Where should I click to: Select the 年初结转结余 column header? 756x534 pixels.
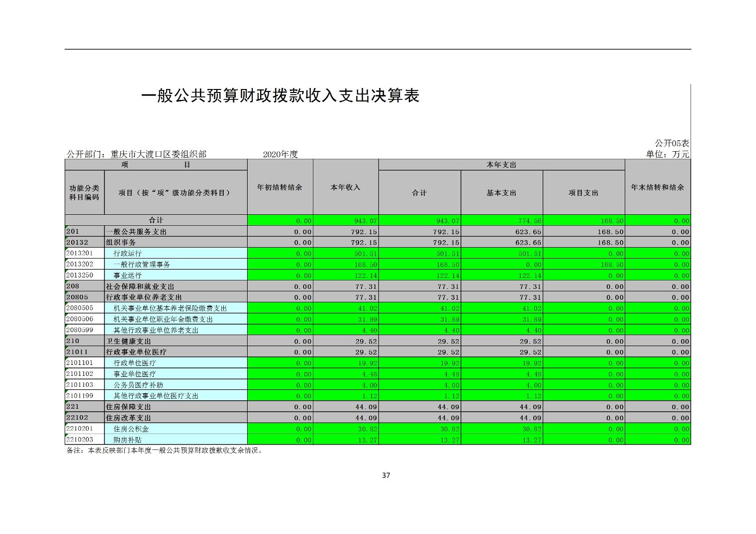(280, 187)
